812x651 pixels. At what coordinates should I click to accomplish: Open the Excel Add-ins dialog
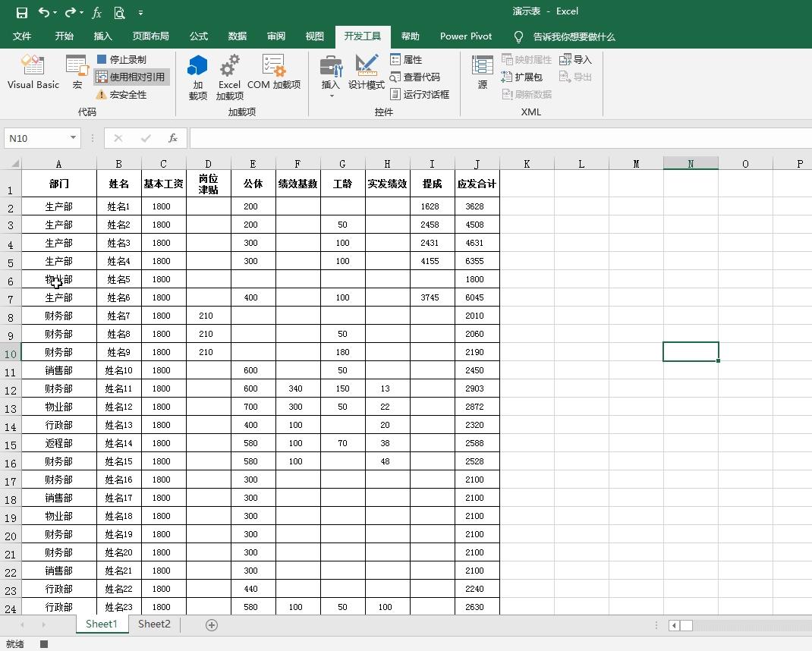pos(229,77)
